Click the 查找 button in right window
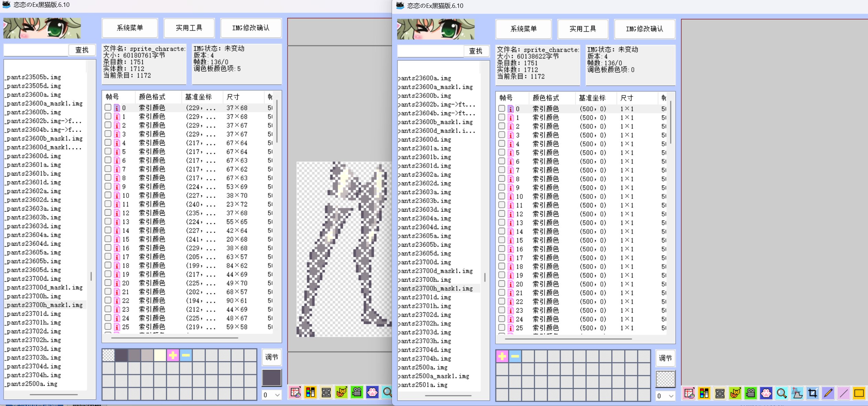 [x=476, y=51]
